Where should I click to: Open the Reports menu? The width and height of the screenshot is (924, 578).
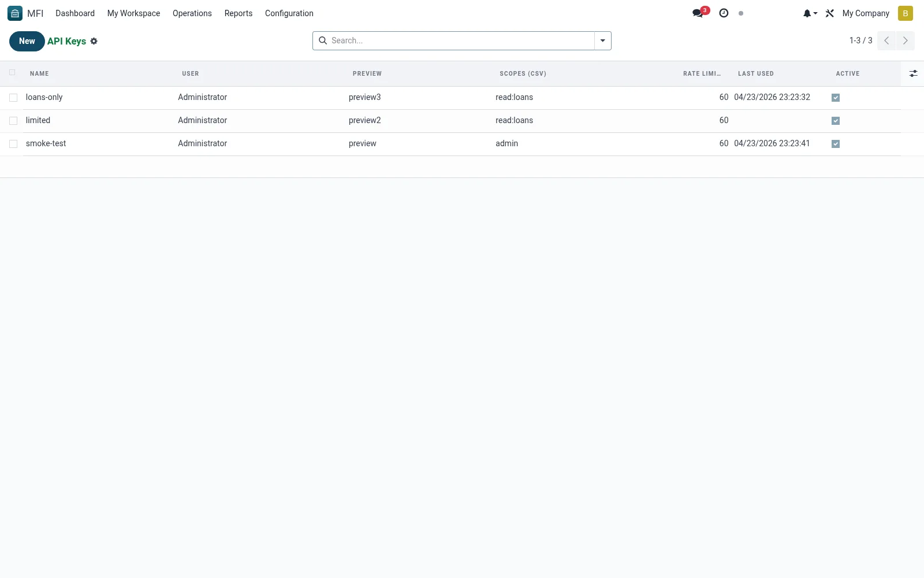tap(239, 13)
